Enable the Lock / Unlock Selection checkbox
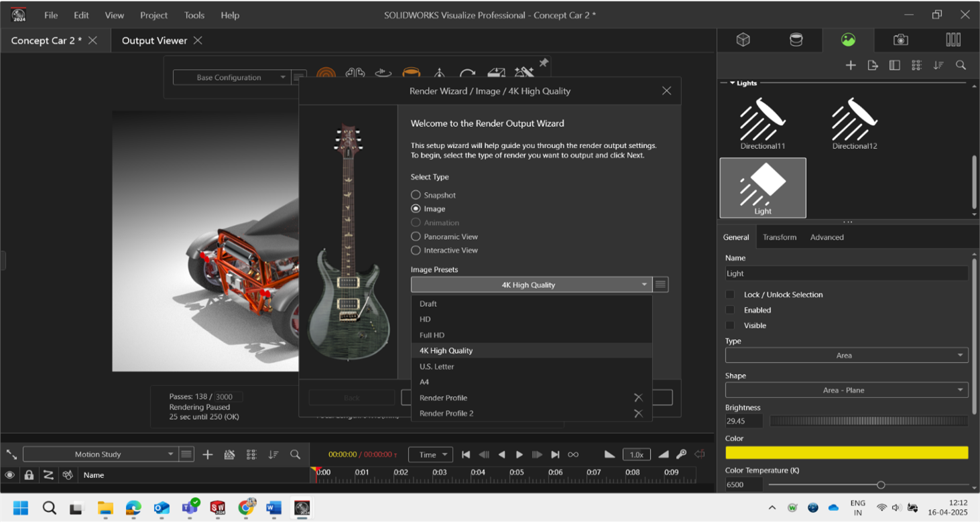The image size is (980, 532). pyautogui.click(x=730, y=295)
